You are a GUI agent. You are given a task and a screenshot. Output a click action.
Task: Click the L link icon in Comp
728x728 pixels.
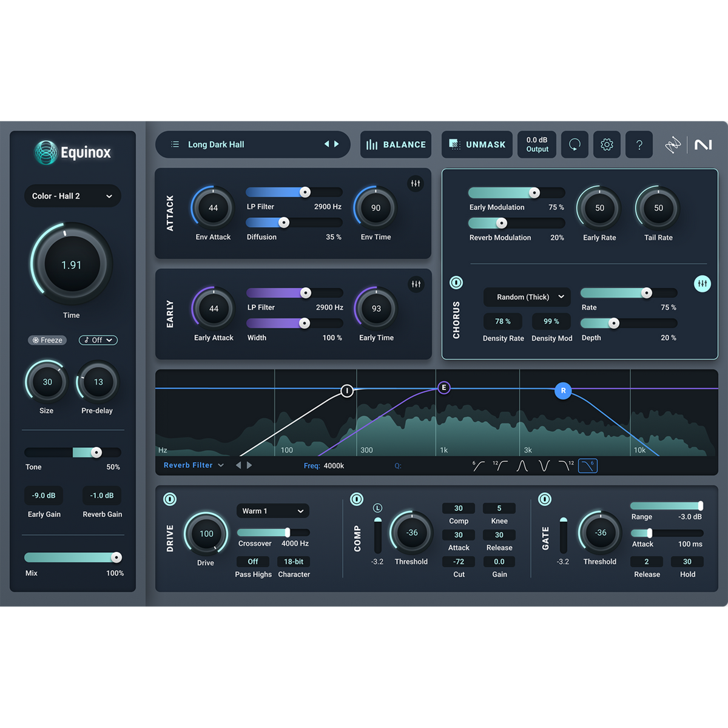point(377,508)
